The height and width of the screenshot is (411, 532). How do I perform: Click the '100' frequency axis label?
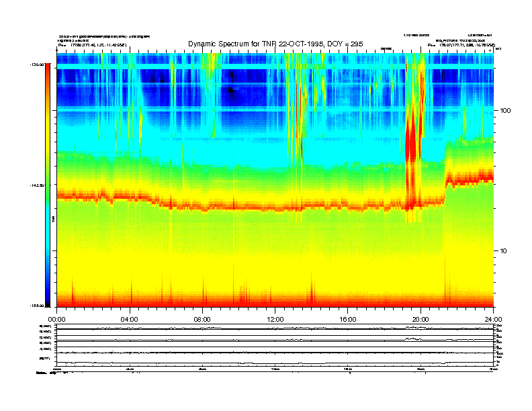[505, 111]
